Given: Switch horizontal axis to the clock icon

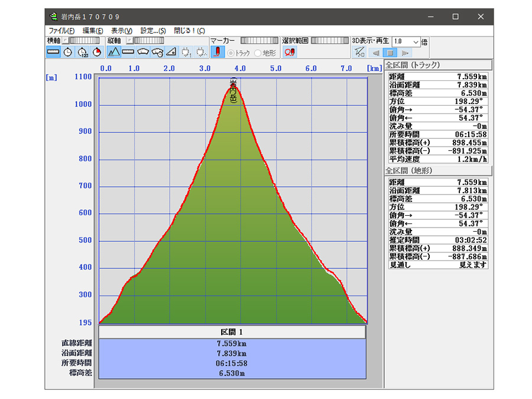Looking at the screenshot, I should click(68, 52).
